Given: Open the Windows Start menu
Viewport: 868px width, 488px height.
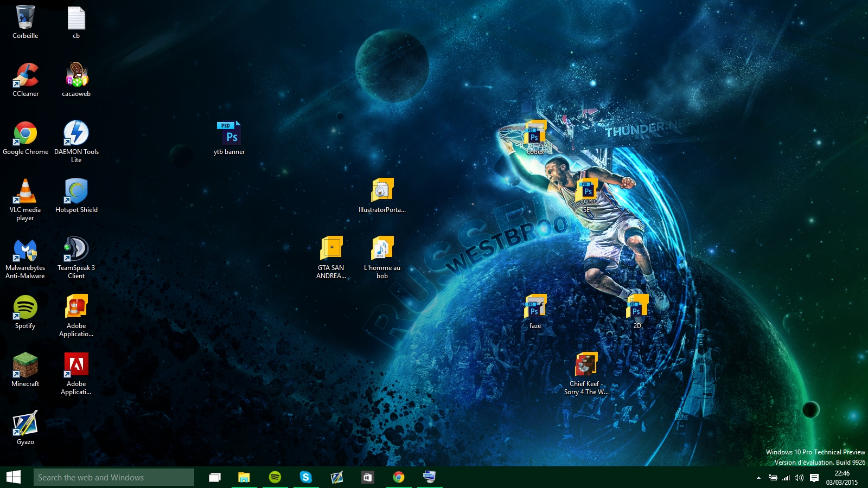Looking at the screenshot, I should pos(14,477).
